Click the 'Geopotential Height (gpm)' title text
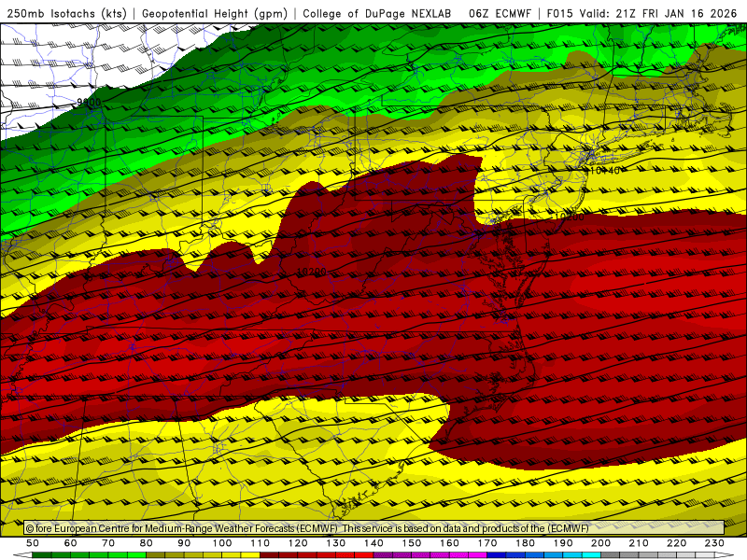This screenshot has height=560, width=747. pos(215,13)
